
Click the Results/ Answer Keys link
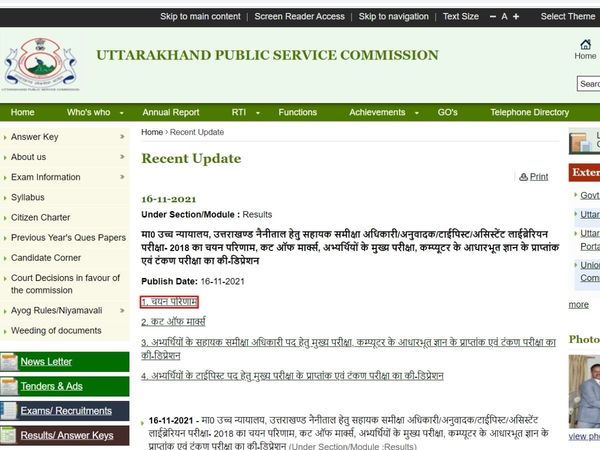[x=67, y=435]
